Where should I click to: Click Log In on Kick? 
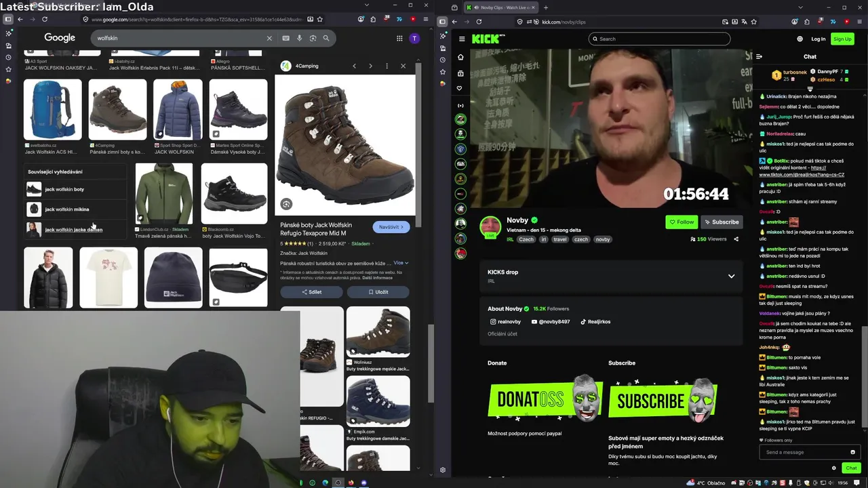tap(818, 39)
